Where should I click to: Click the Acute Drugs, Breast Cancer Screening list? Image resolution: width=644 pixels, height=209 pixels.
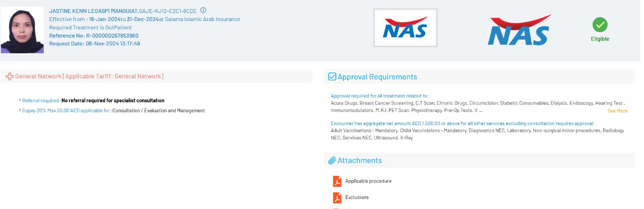(477, 106)
